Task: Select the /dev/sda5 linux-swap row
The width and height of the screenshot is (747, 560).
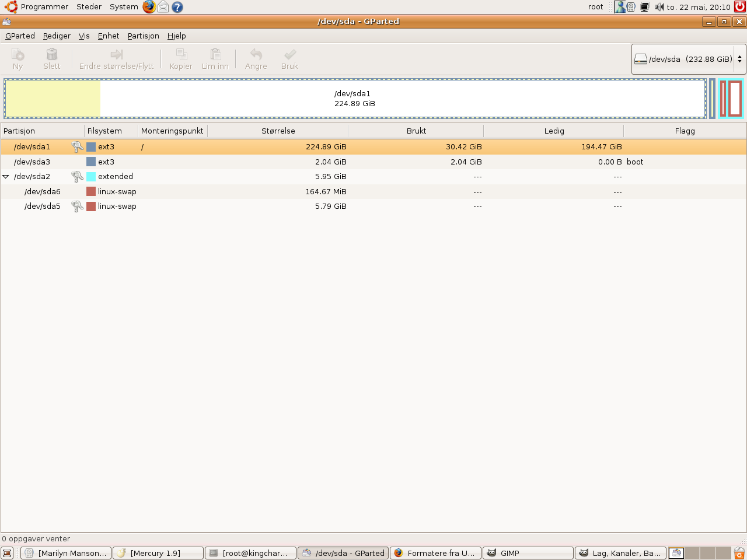Action: [373, 206]
